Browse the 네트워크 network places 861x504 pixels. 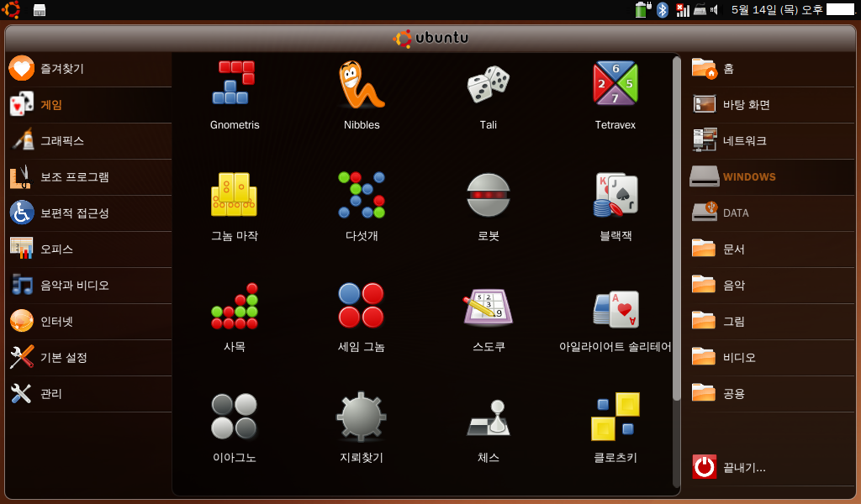[x=772, y=141]
